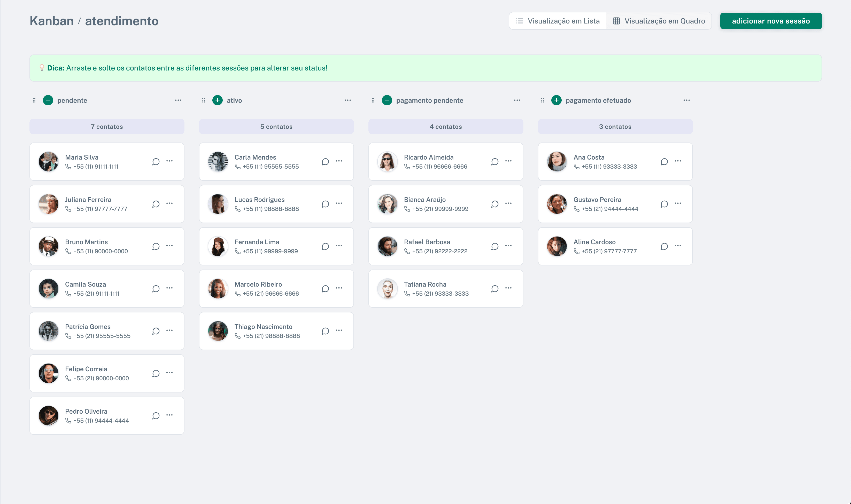Open the options menu for the ativo column
Screen dimensions: 851x504
[x=347, y=100]
